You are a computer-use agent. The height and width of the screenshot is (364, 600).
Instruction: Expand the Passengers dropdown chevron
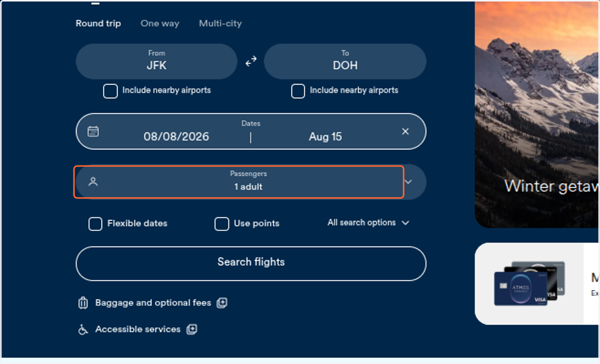(408, 181)
